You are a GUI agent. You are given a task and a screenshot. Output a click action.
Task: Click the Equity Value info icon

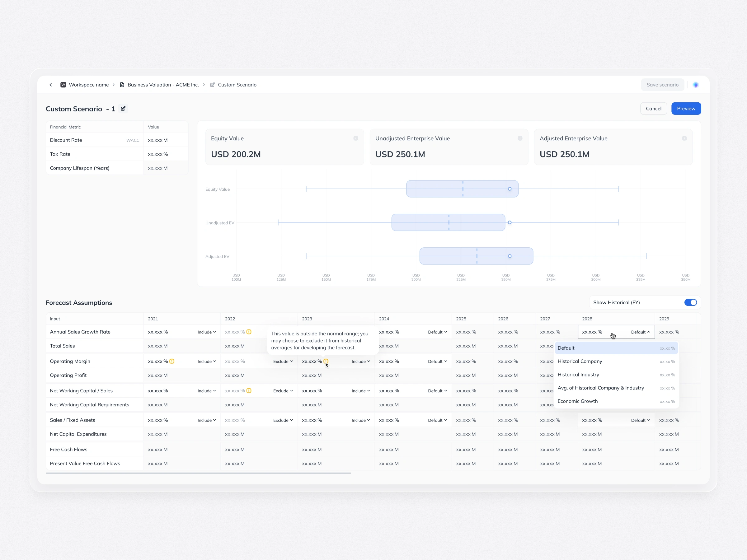355,138
